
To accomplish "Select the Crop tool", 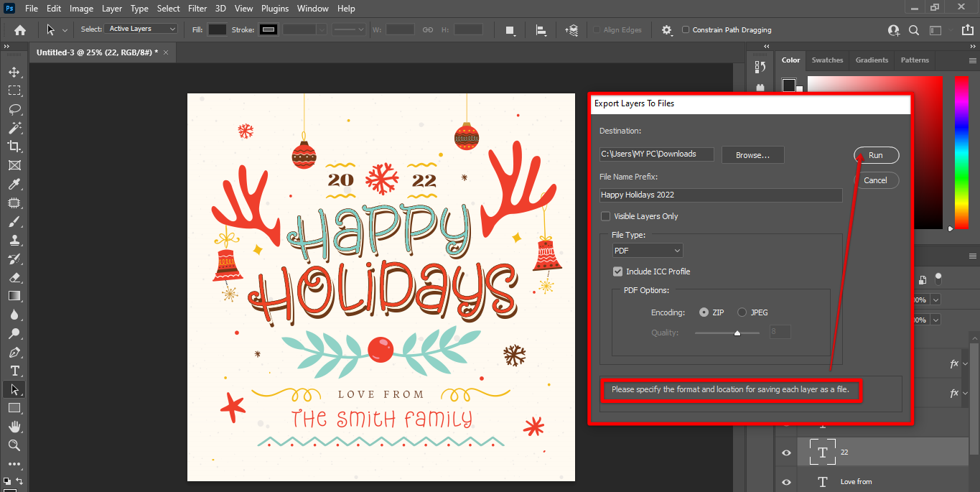I will (14, 147).
